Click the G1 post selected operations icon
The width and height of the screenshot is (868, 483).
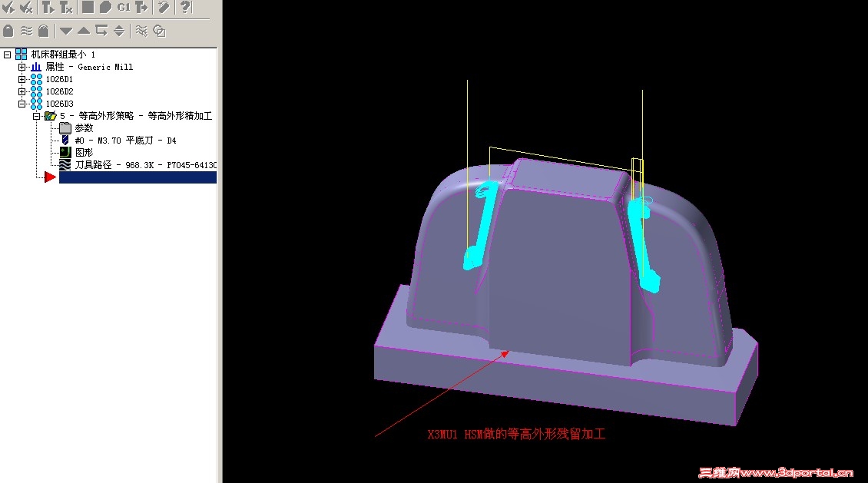[124, 7]
